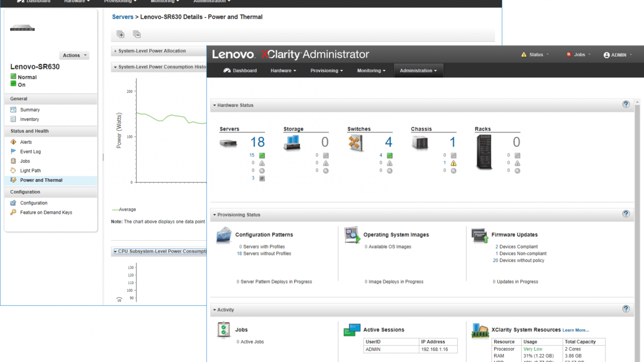This screenshot has height=362, width=644.
Task: Click the collapse all icon in back window toolbar
Action: coord(137,34)
